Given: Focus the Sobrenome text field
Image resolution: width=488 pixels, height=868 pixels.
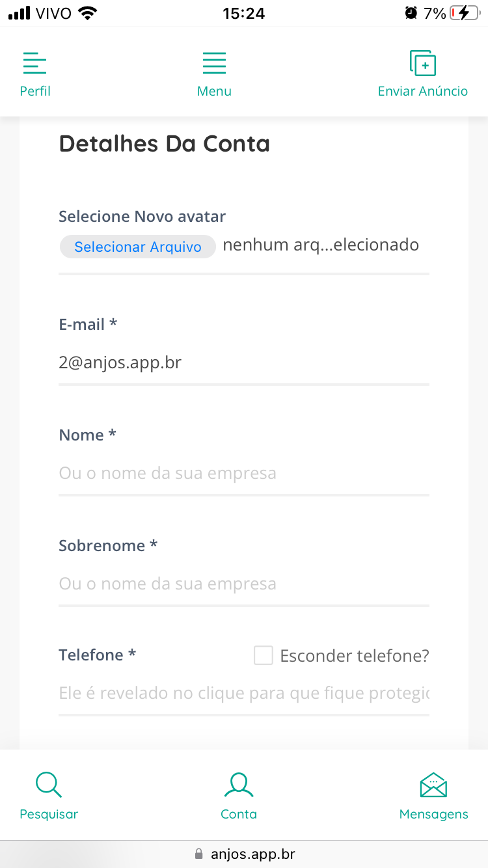Looking at the screenshot, I should 243,584.
